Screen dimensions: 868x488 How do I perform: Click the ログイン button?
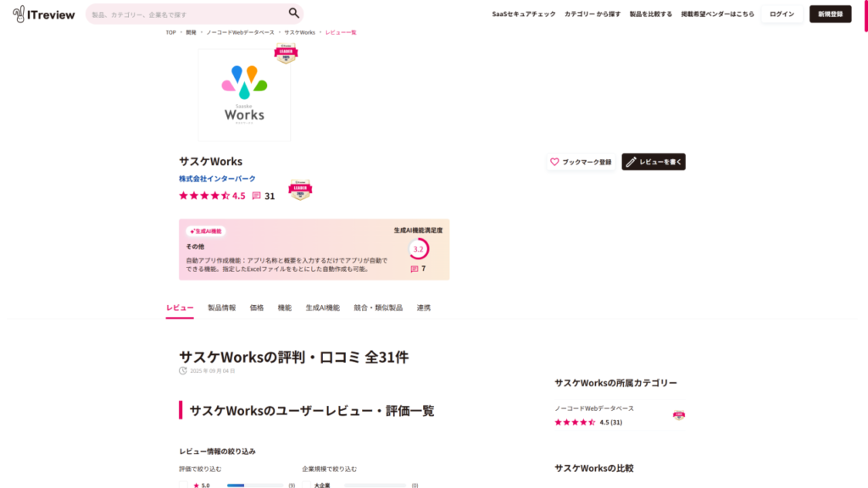coord(782,14)
